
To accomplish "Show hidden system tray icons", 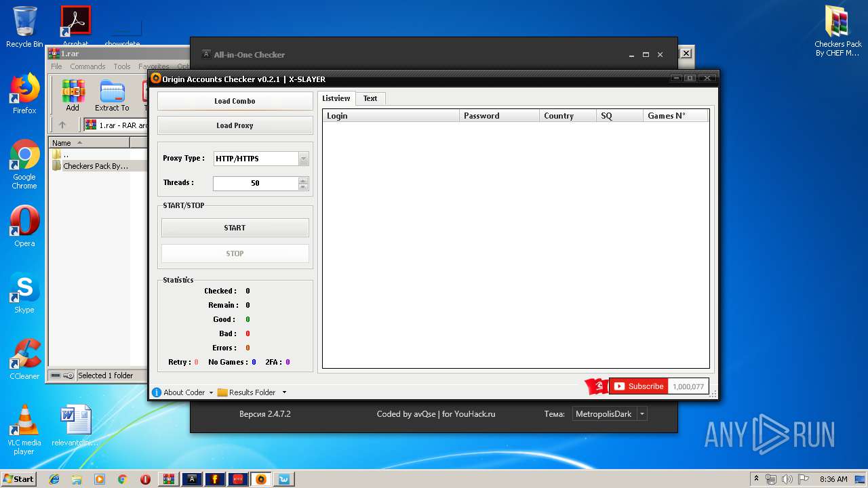I will coord(756,479).
